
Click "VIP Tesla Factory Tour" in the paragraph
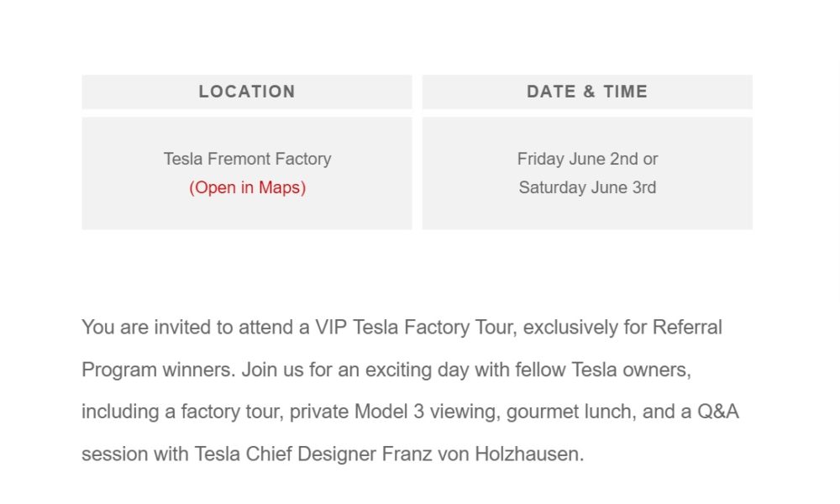415,328
